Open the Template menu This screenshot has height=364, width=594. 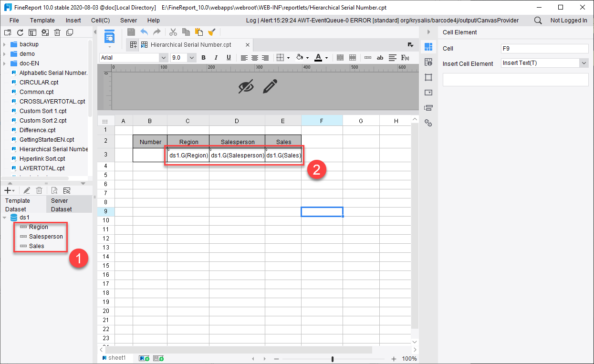[42, 21]
